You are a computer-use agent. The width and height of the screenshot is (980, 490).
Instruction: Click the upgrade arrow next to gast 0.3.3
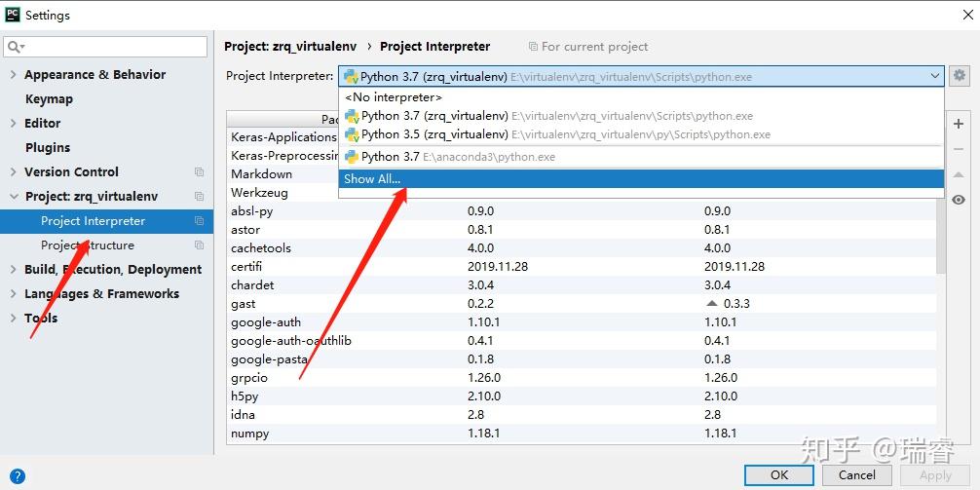coord(710,304)
